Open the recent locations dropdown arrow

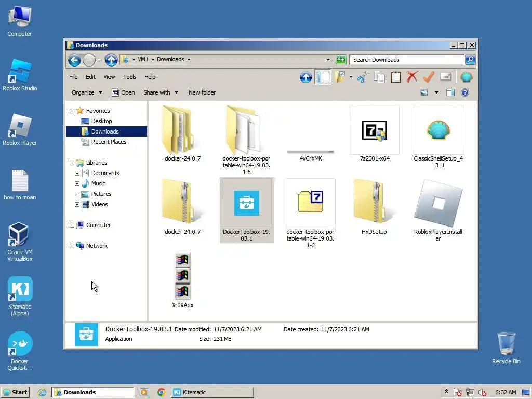(99, 60)
